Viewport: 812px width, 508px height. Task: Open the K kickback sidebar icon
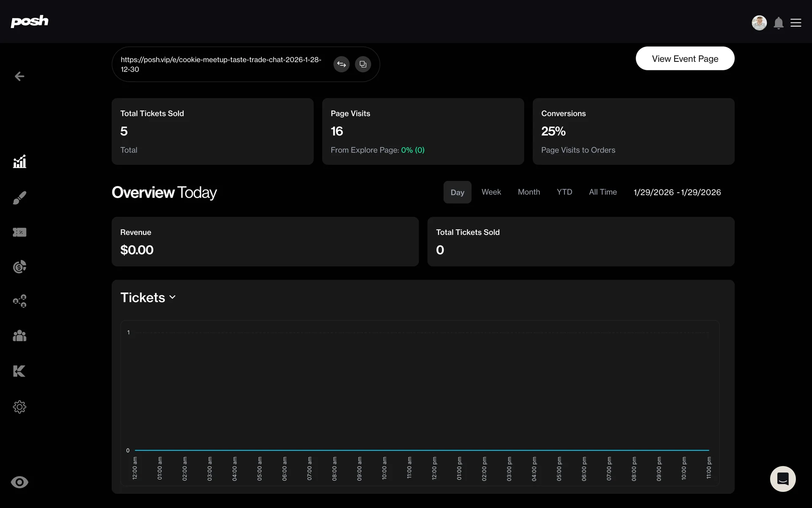pos(19,371)
